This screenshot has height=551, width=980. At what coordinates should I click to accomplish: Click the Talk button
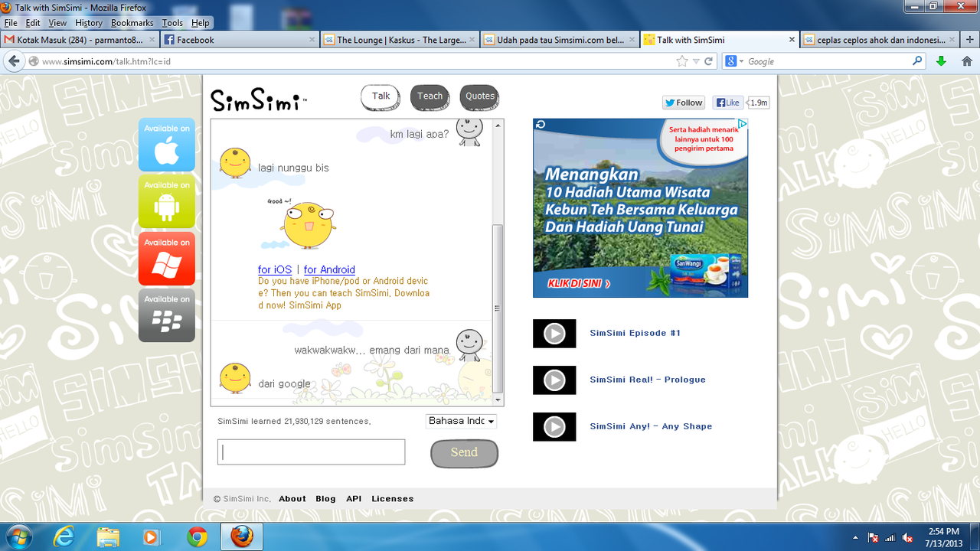pos(381,96)
